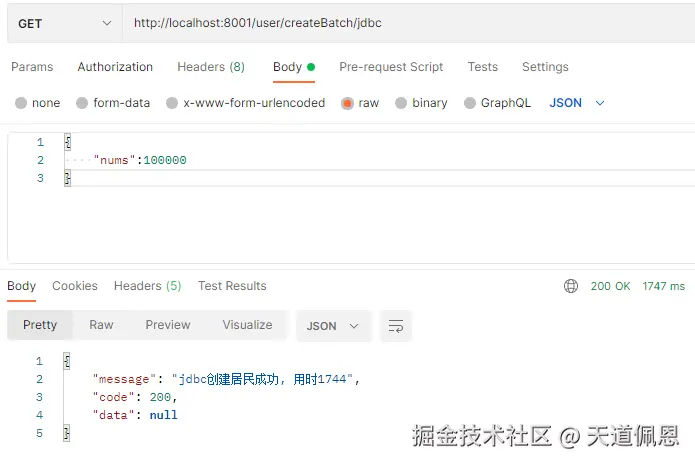695x464 pixels.
Task: Select the none body type radio
Action: click(21, 103)
